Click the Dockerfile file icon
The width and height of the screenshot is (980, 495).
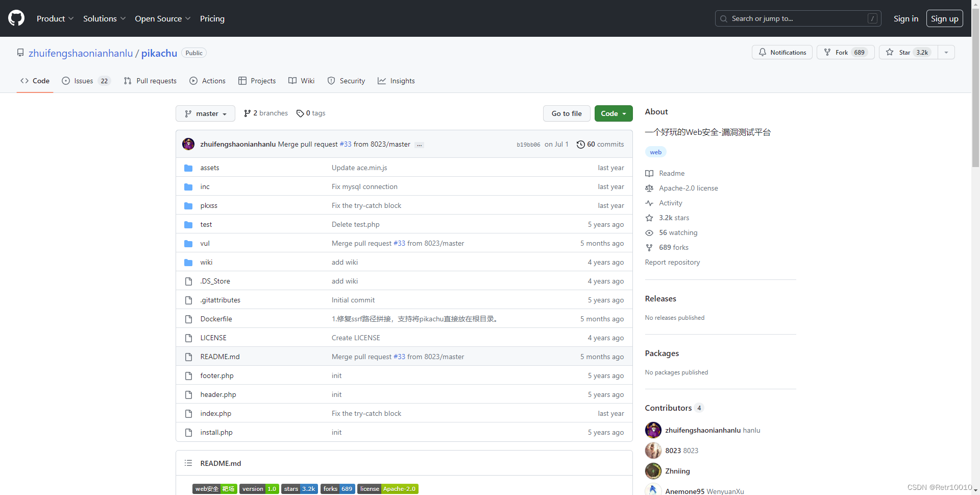pos(188,319)
